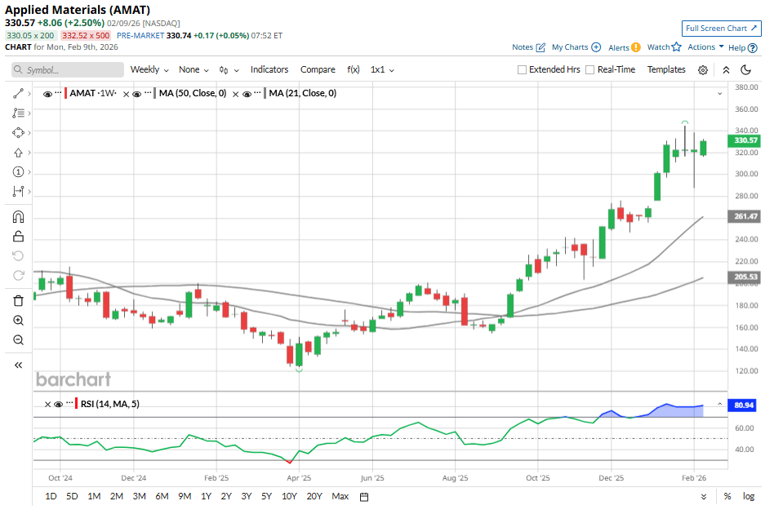
Task: Open the Weekly timeframe dropdown
Action: coord(147,69)
